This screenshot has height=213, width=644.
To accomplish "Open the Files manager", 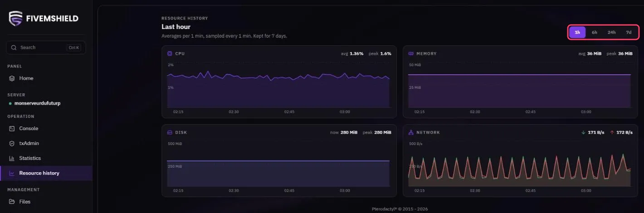I will pyautogui.click(x=46, y=202).
